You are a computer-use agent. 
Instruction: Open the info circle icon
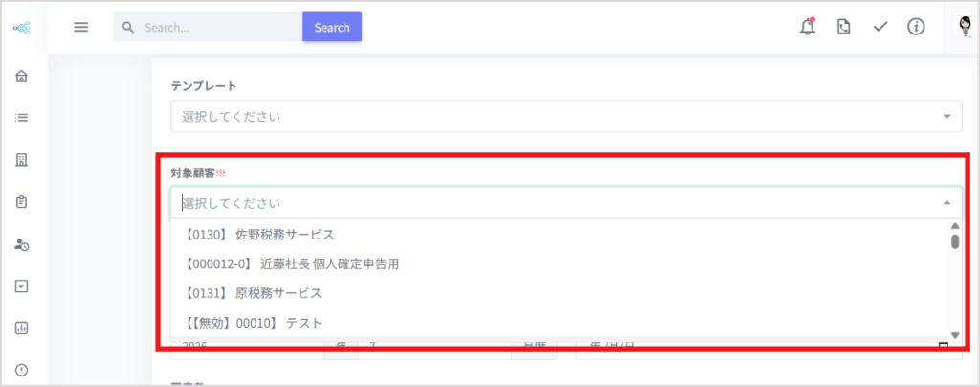tap(916, 27)
